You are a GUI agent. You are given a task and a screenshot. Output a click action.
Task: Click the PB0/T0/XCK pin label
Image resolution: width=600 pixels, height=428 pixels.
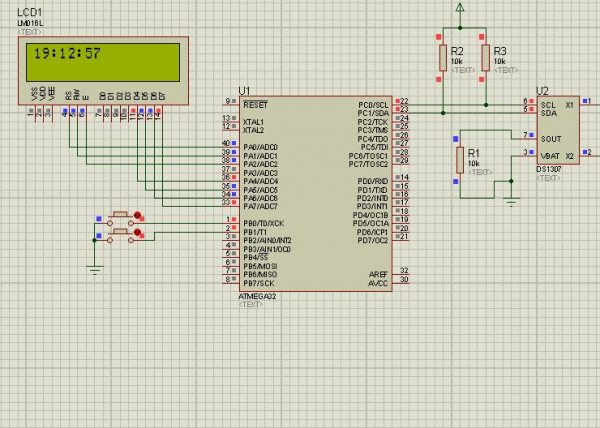(264, 223)
